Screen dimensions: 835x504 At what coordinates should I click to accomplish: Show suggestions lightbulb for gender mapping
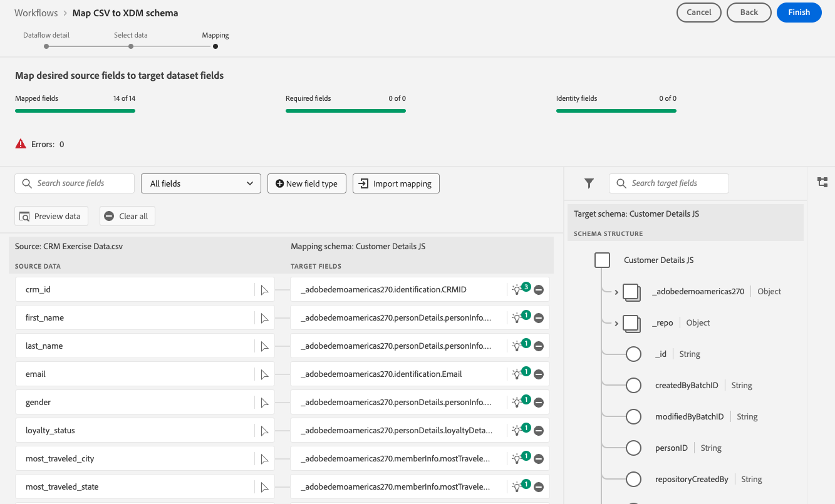point(517,403)
